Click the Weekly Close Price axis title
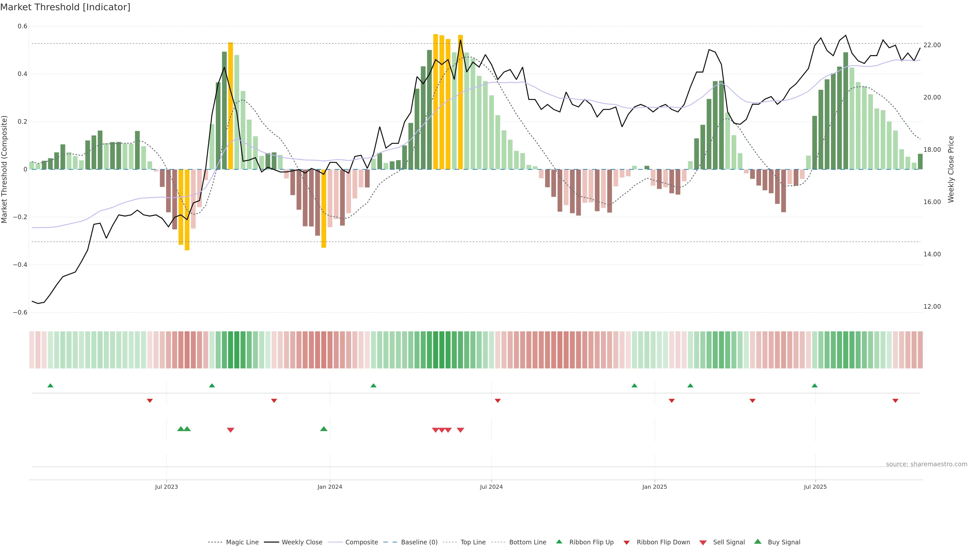The image size is (980, 551). tap(951, 169)
